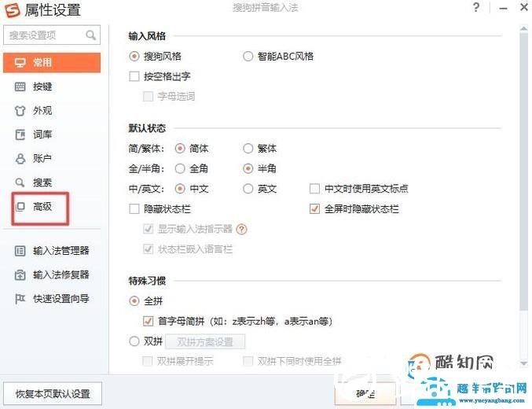Click the square icon beside 高级
Screen dimensions: 532x409
coord(20,206)
